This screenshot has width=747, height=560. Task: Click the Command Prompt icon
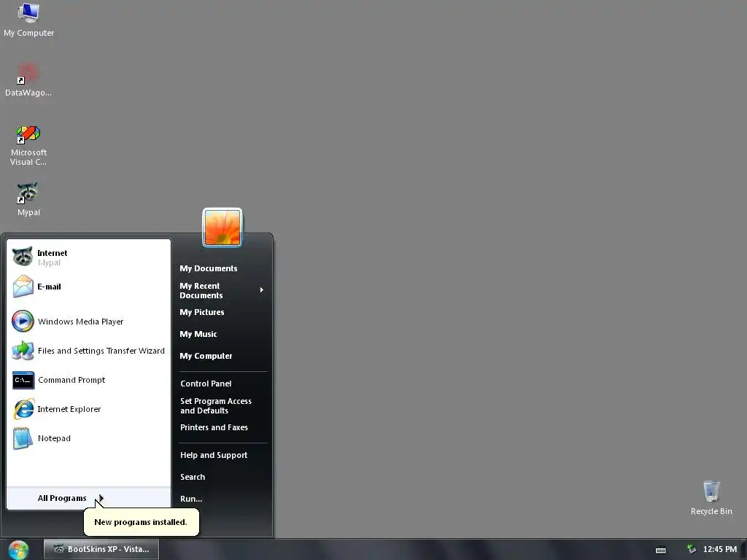(23, 380)
